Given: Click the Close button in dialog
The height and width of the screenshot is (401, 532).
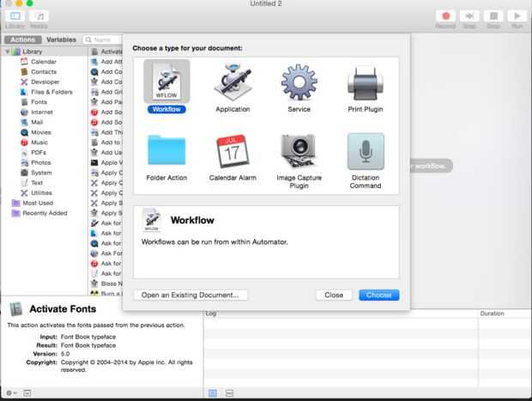Looking at the screenshot, I should click(334, 295).
